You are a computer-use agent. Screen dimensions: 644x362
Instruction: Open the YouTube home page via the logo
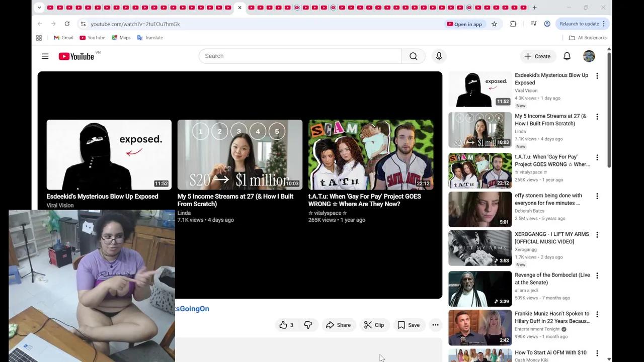pos(76,56)
